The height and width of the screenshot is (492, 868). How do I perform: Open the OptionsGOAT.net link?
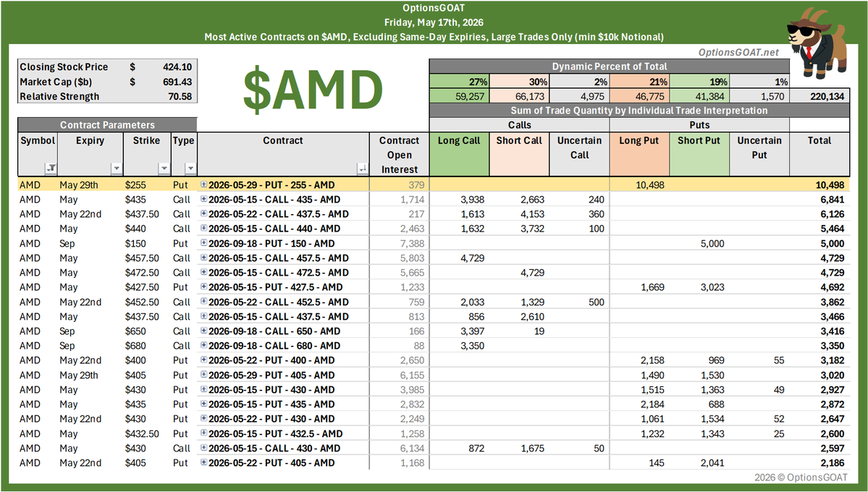point(738,53)
